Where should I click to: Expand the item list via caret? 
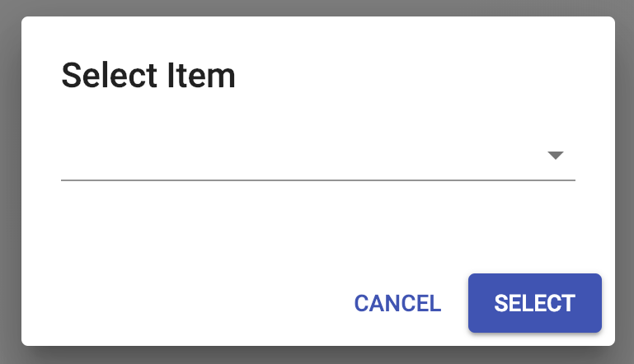556,156
